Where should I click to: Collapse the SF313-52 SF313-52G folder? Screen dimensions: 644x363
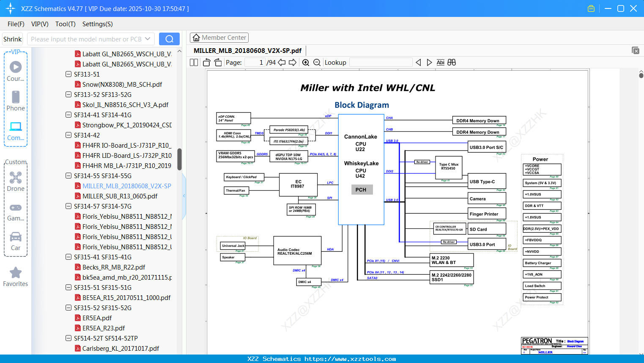69,94
